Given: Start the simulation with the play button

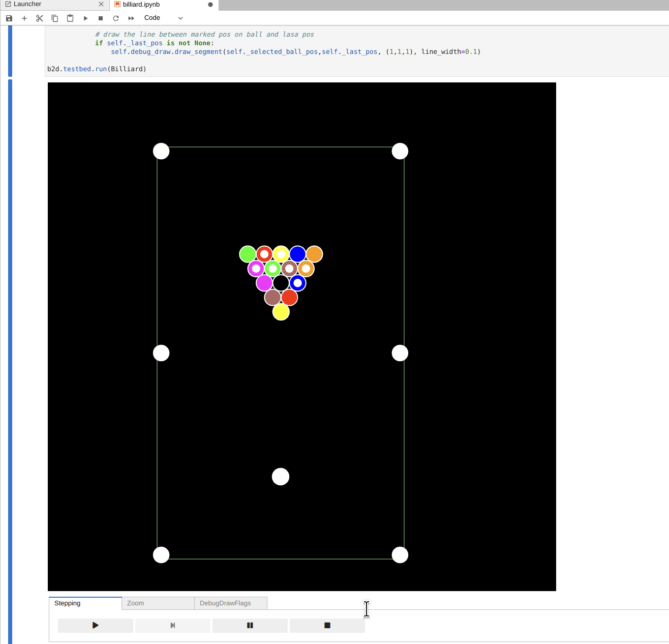Looking at the screenshot, I should [96, 625].
